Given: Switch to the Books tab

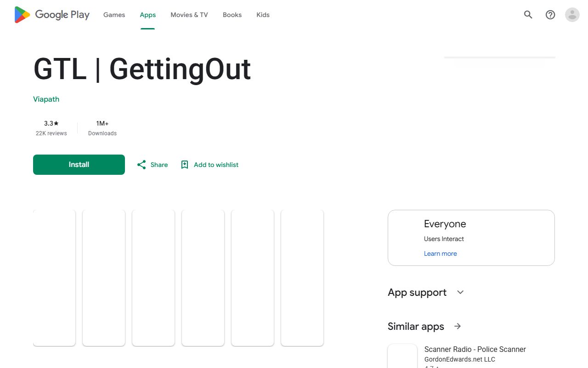Looking at the screenshot, I should click(x=232, y=15).
